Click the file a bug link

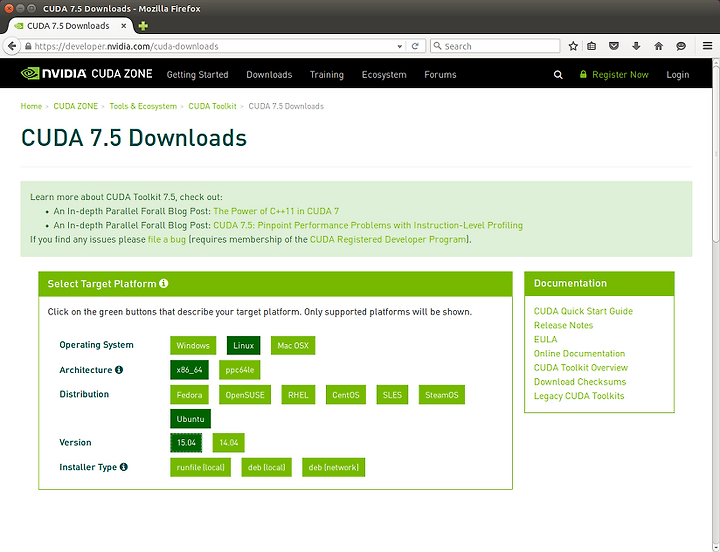tap(167, 240)
